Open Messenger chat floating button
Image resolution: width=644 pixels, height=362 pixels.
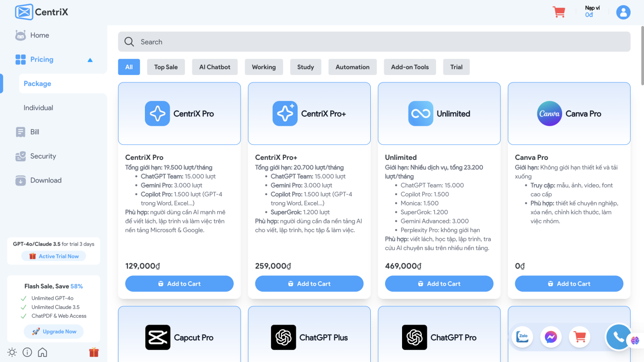click(x=551, y=337)
